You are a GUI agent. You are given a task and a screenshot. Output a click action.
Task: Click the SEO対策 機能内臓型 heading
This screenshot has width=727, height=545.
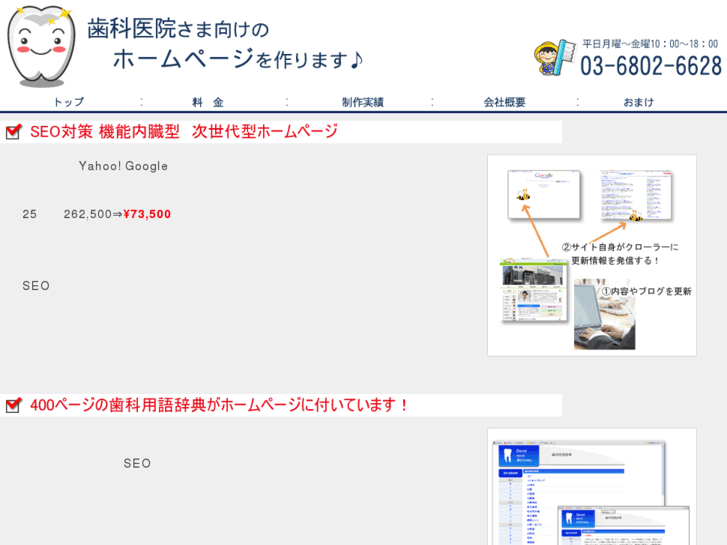184,132
